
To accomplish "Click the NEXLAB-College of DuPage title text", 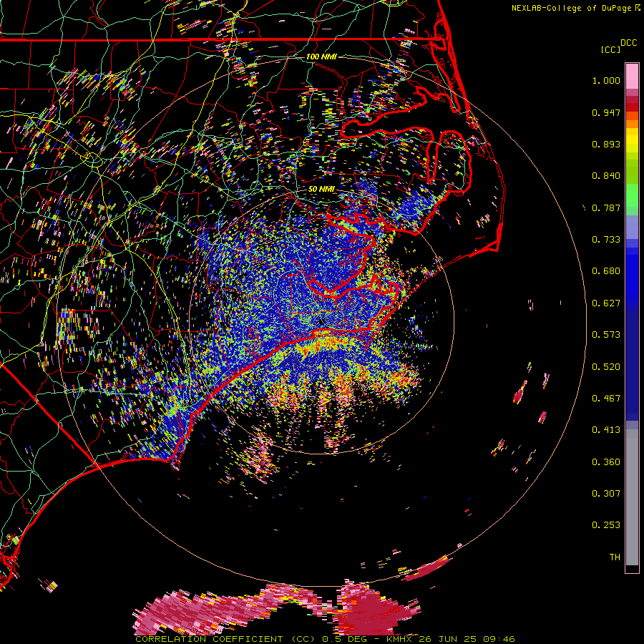I will (x=572, y=8).
